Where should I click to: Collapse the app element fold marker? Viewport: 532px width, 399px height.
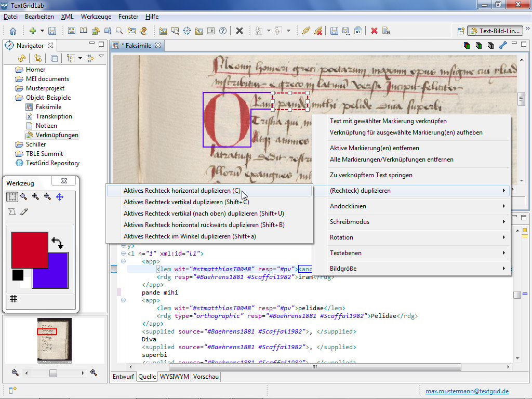(123, 262)
